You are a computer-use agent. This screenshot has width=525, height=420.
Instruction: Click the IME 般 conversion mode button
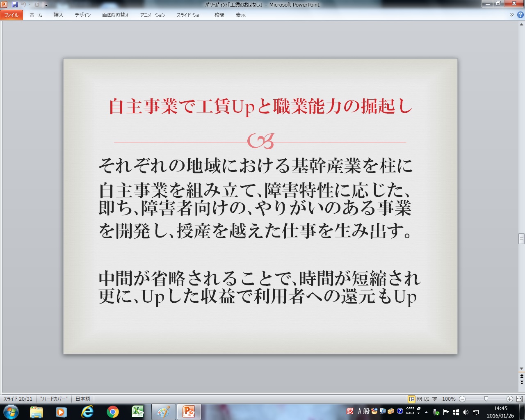(367, 411)
